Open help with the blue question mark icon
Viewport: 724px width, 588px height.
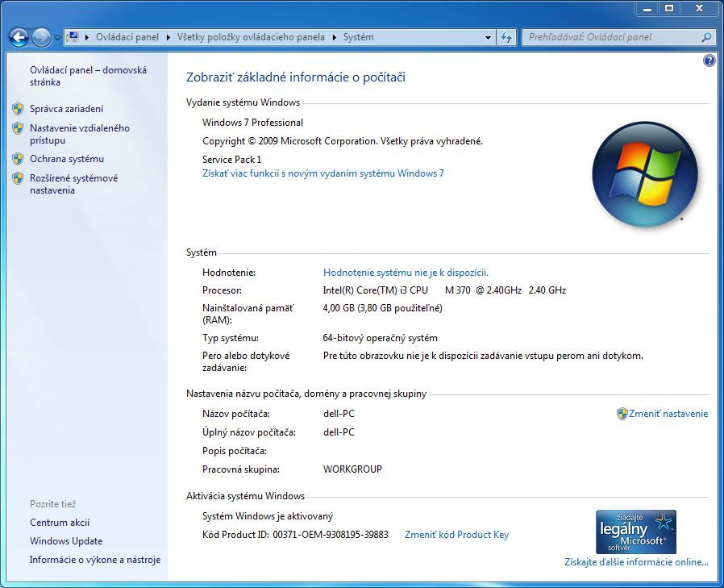click(709, 60)
